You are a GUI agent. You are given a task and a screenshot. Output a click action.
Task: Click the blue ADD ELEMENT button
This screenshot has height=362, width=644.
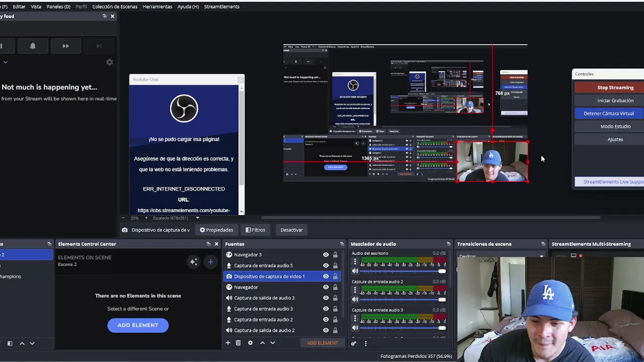point(138,325)
